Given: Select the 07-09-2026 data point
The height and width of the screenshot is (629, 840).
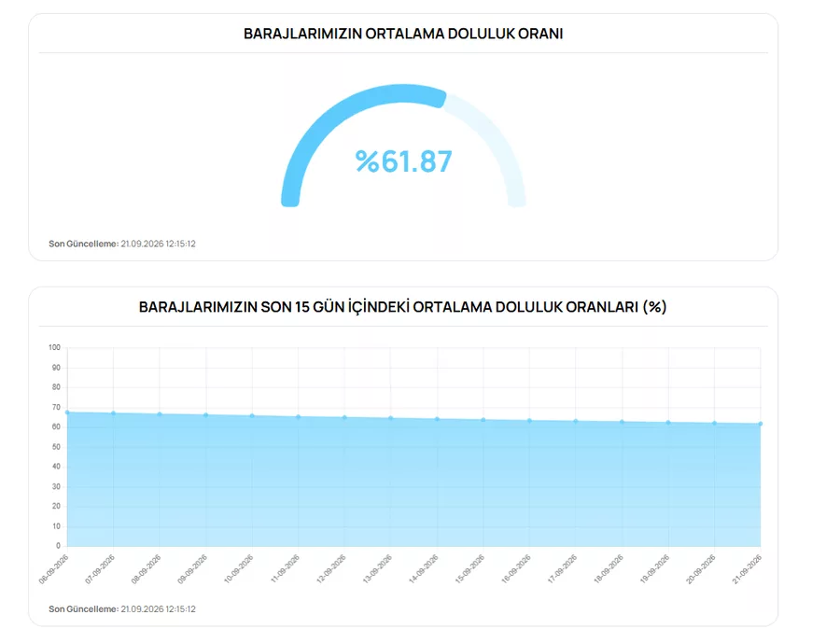Looking at the screenshot, I should click(x=113, y=413).
